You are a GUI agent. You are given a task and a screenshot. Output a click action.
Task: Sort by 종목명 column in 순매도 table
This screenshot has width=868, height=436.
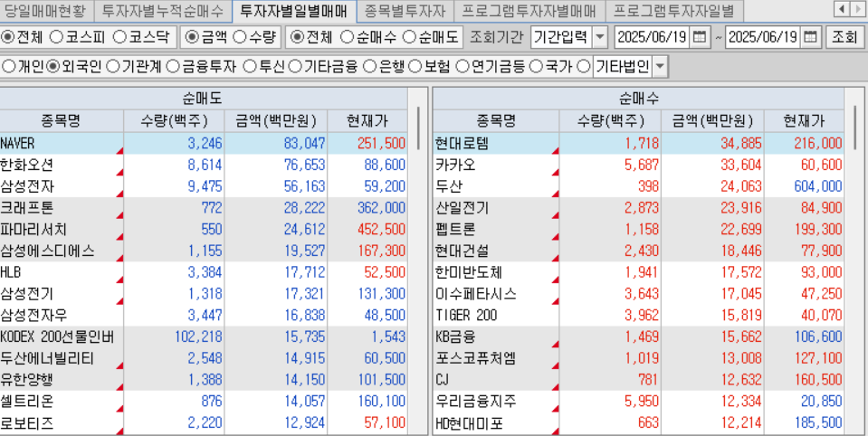coord(62,120)
